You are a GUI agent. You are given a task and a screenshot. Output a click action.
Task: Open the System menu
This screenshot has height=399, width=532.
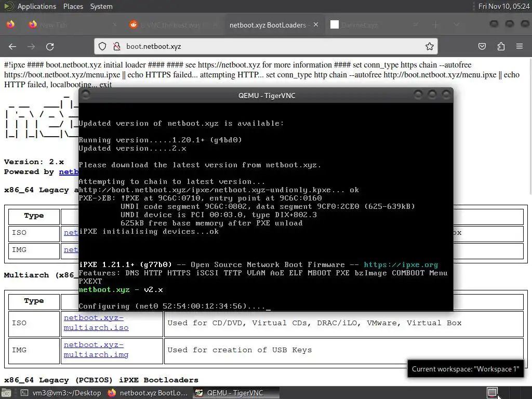[101, 6]
